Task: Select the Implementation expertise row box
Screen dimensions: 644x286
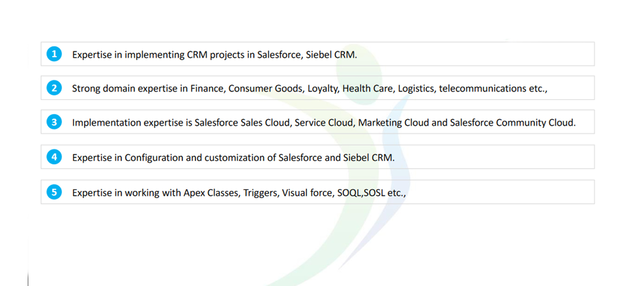Action: (317, 122)
